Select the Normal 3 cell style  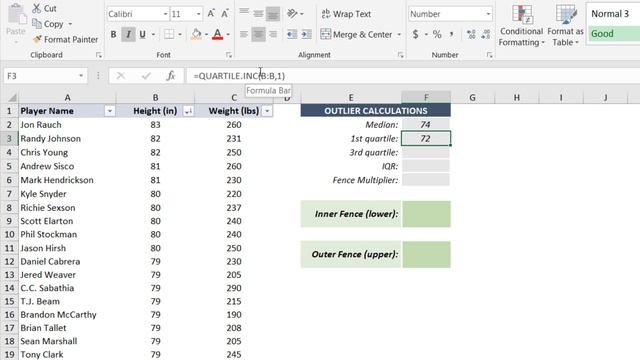pyautogui.click(x=613, y=14)
